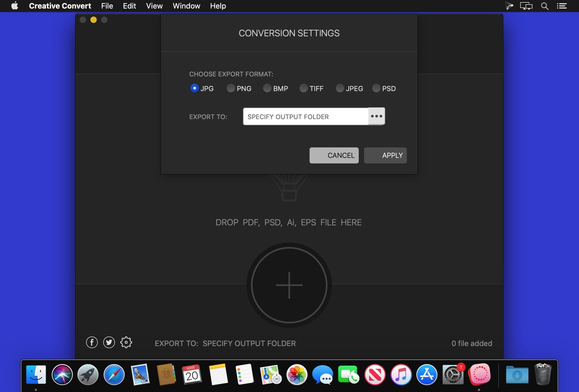
Task: Launch Siri from the Dock
Action: tap(62, 374)
